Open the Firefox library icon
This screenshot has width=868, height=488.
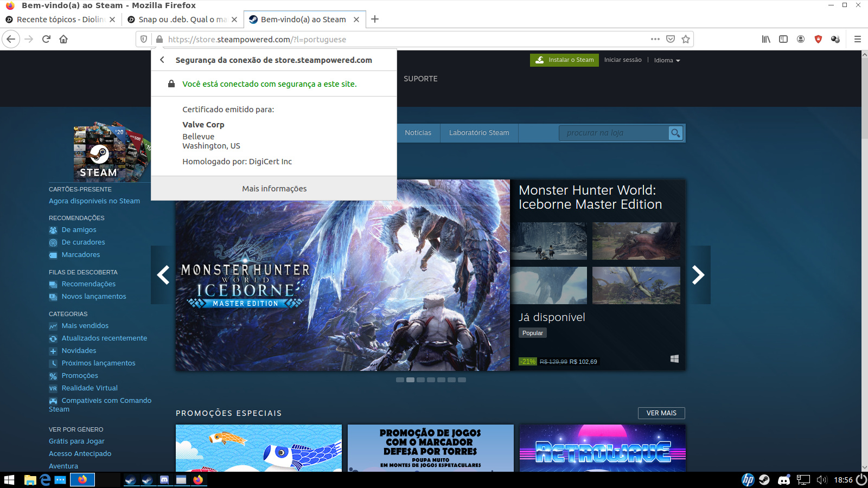click(766, 39)
